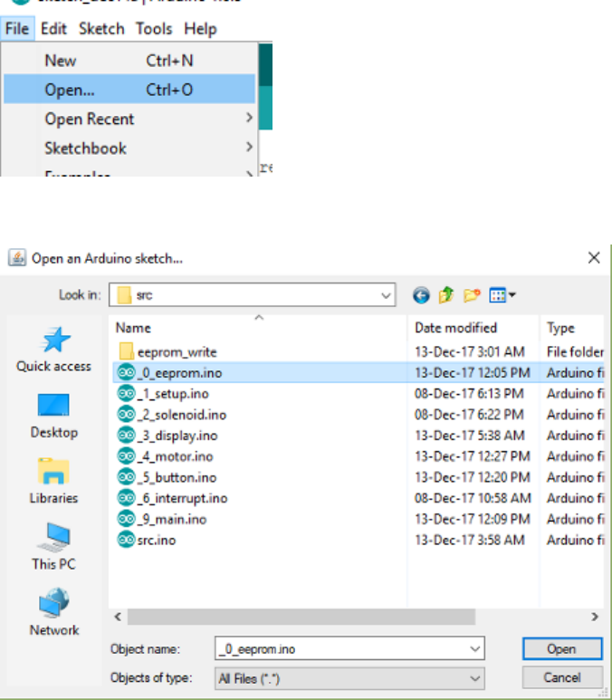The image size is (612, 700).
Task: Select the src.ino file
Action: (x=147, y=541)
